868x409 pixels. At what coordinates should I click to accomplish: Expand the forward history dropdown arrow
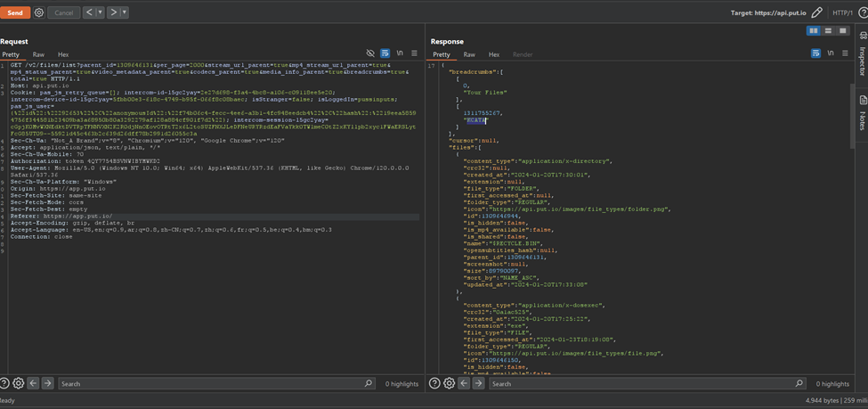[124, 12]
